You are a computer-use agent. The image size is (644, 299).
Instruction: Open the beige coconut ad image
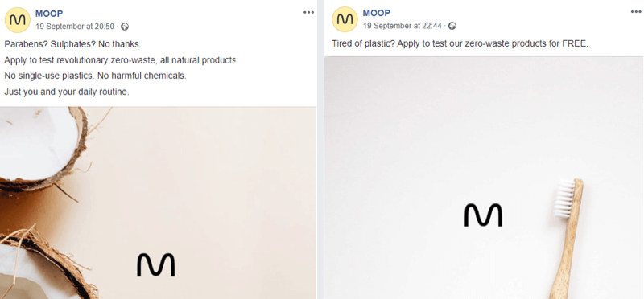[x=158, y=203]
